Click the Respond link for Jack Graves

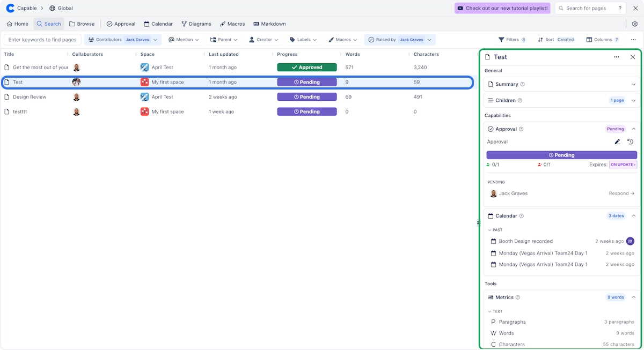coord(621,193)
